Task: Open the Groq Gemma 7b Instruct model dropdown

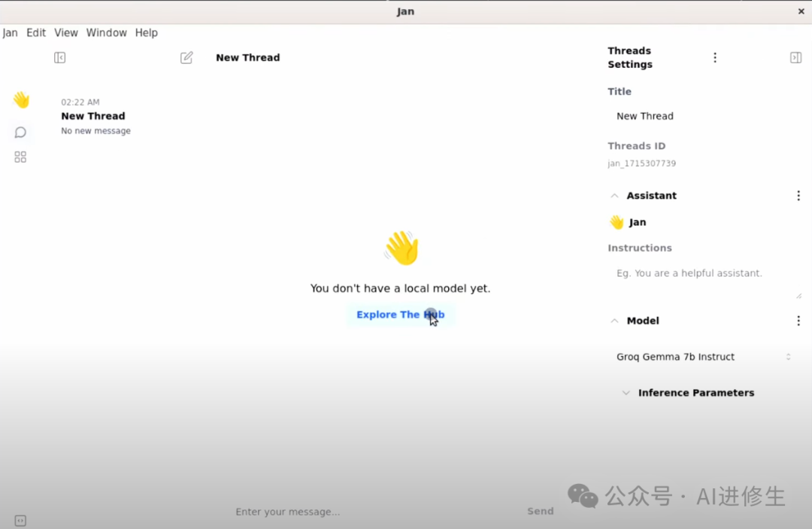Action: pyautogui.click(x=704, y=357)
